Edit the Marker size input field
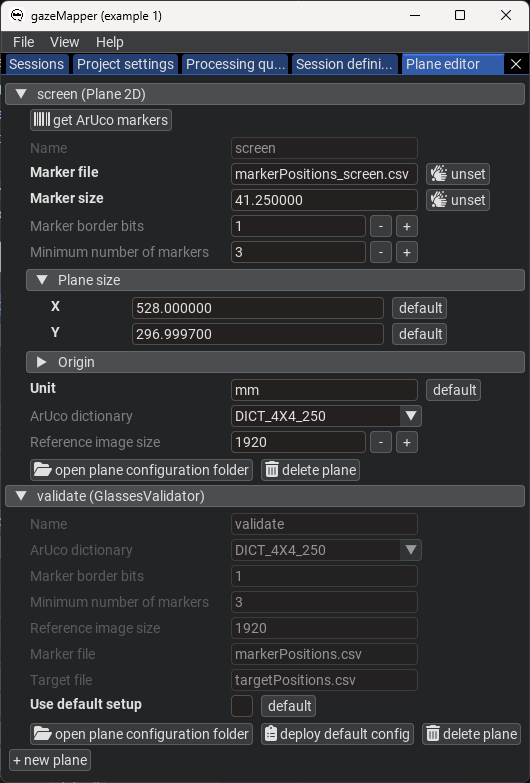The height and width of the screenshot is (783, 530). pos(324,200)
